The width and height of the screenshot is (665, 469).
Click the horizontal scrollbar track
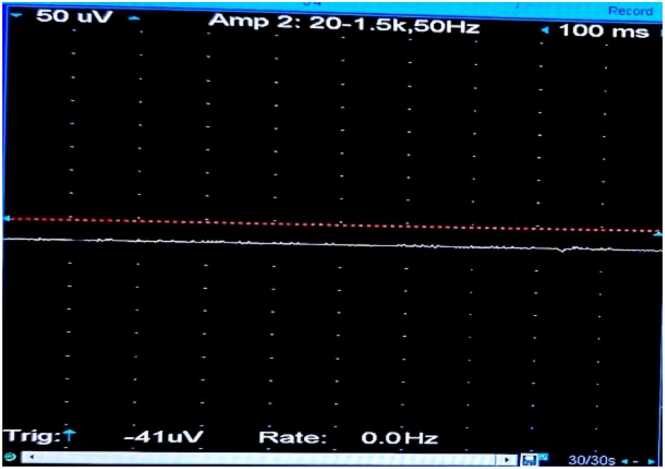pyautogui.click(x=268, y=458)
